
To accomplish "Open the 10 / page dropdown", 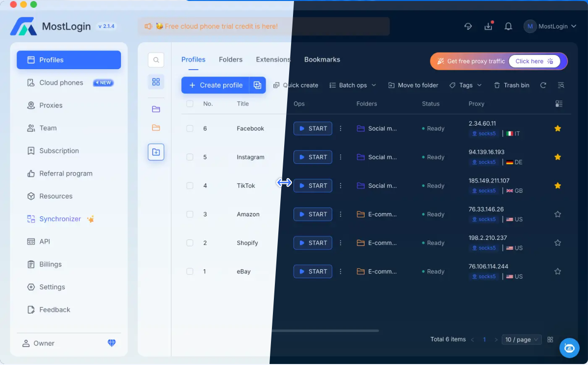I will click(522, 339).
